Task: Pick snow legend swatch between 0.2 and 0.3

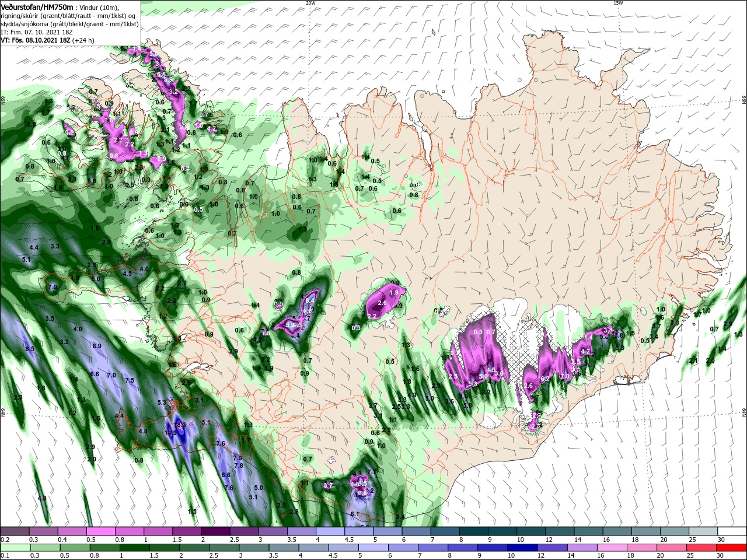Action: 15,531
